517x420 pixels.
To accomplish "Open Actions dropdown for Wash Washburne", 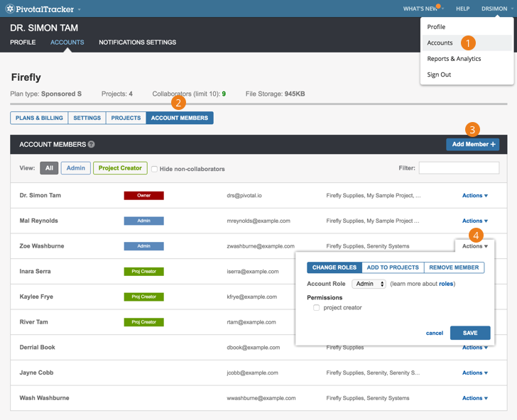I will pos(474,398).
